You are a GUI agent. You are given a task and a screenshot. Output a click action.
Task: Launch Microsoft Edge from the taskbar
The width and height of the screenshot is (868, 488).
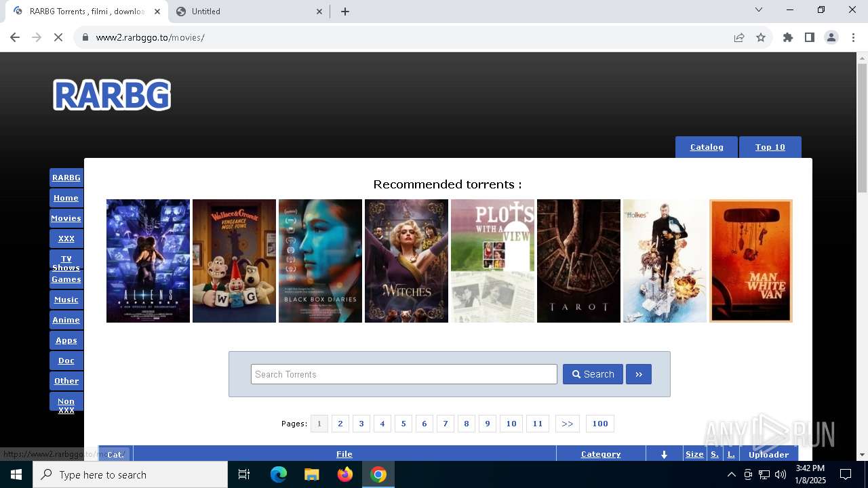pyautogui.click(x=279, y=474)
